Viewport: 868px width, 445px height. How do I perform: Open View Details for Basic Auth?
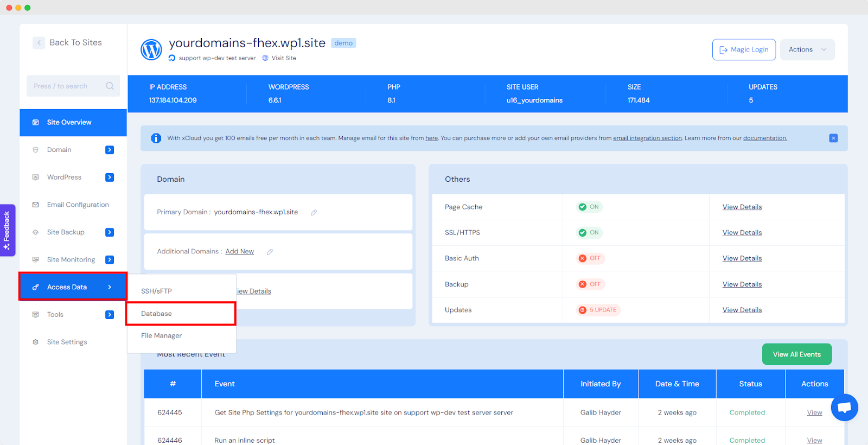coord(742,258)
